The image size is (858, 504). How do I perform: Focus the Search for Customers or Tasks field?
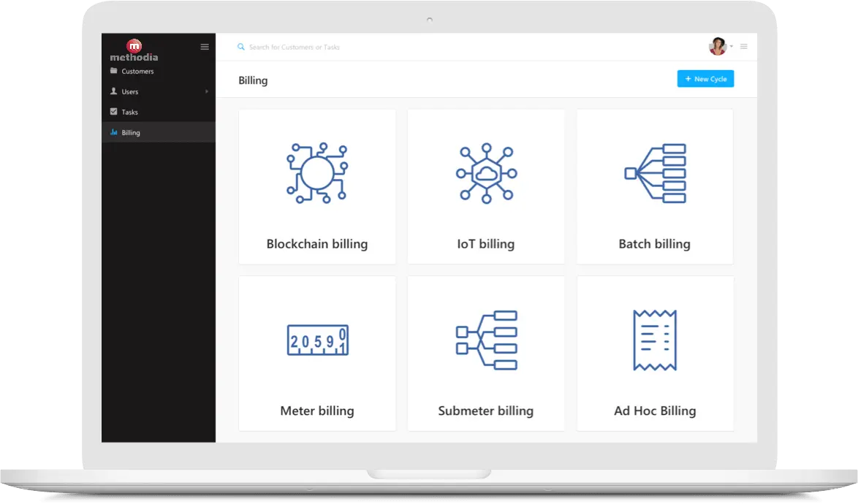(x=295, y=47)
